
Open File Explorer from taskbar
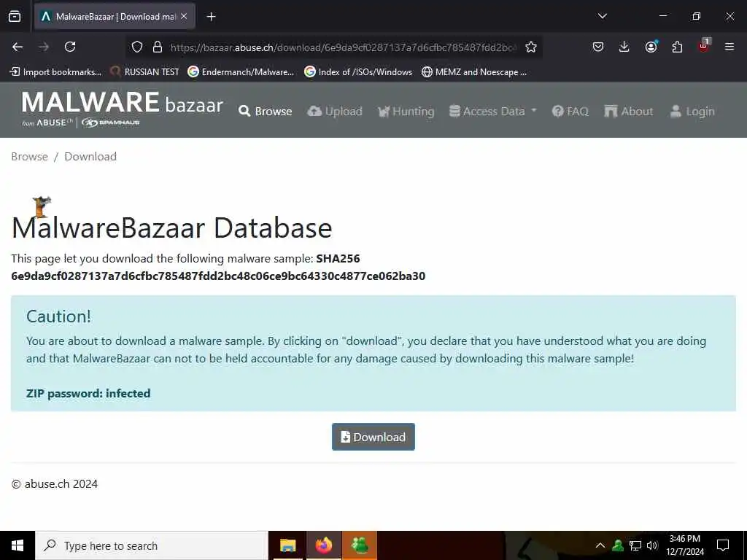(287, 545)
